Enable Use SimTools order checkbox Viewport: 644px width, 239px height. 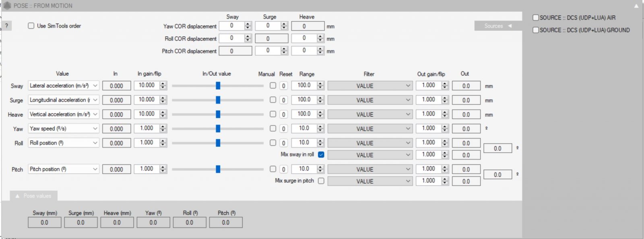click(31, 26)
